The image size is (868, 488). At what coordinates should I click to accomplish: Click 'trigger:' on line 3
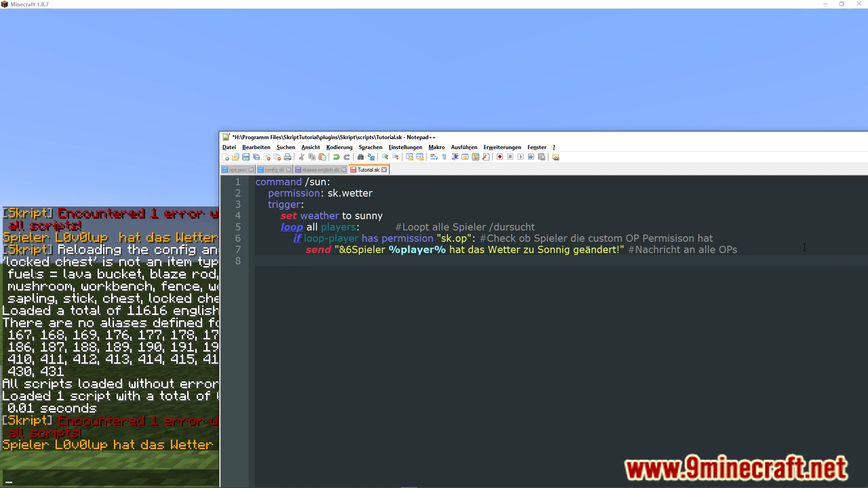click(x=286, y=205)
